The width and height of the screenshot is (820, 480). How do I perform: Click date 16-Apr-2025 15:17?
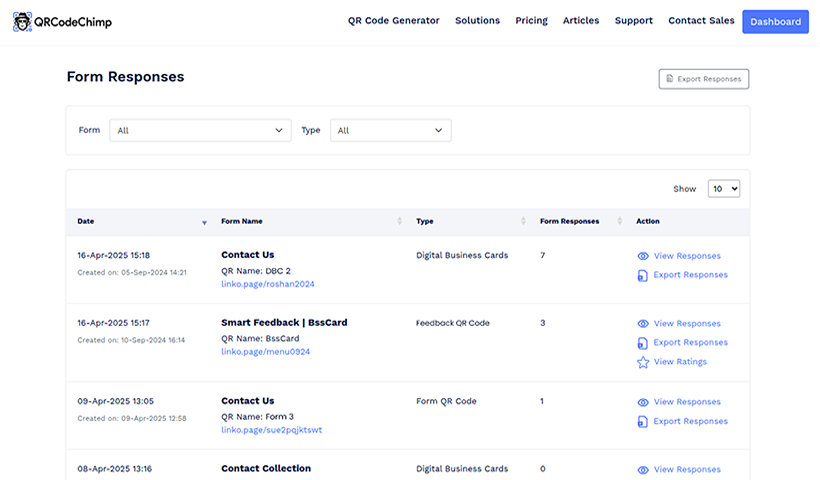113,323
